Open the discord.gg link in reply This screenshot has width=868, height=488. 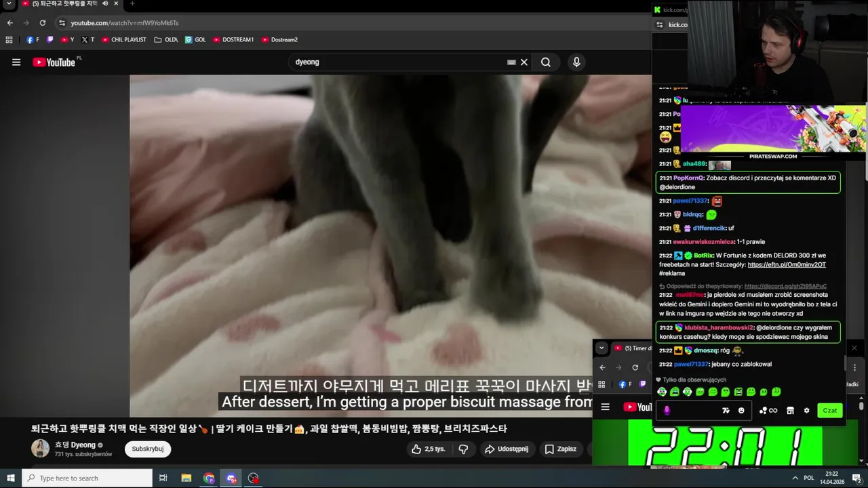pos(785,286)
